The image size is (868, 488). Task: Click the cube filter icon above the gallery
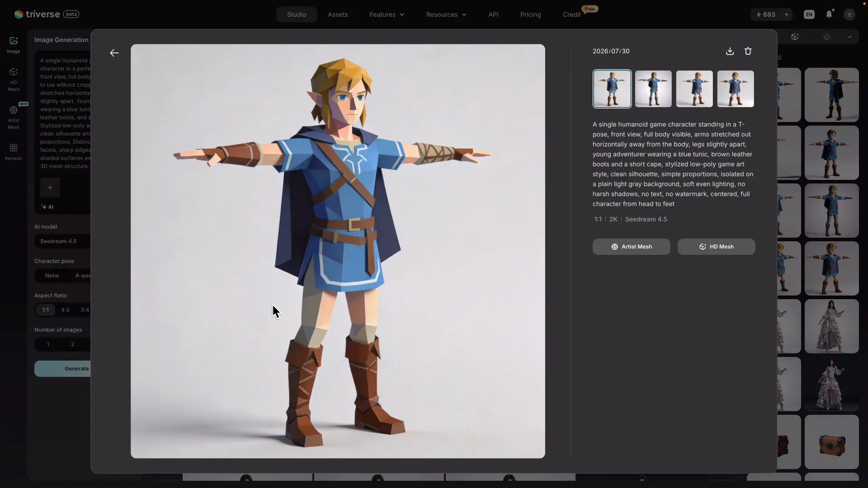pos(795,37)
